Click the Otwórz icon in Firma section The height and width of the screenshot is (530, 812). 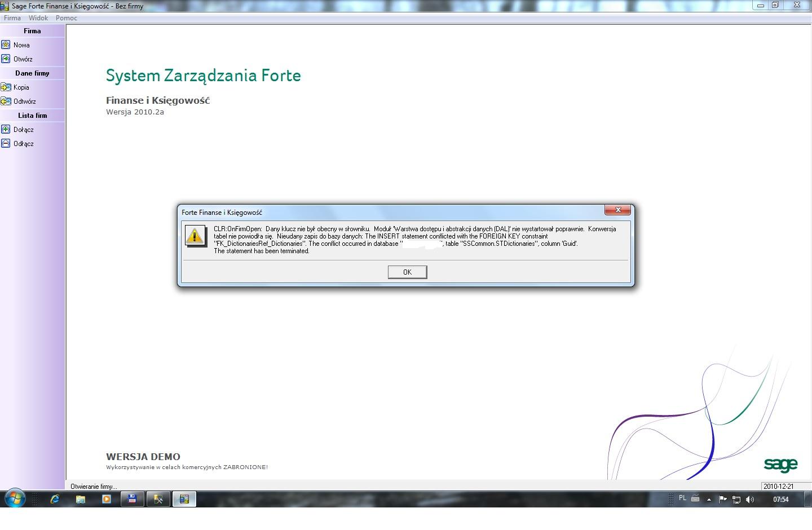tap(6, 59)
